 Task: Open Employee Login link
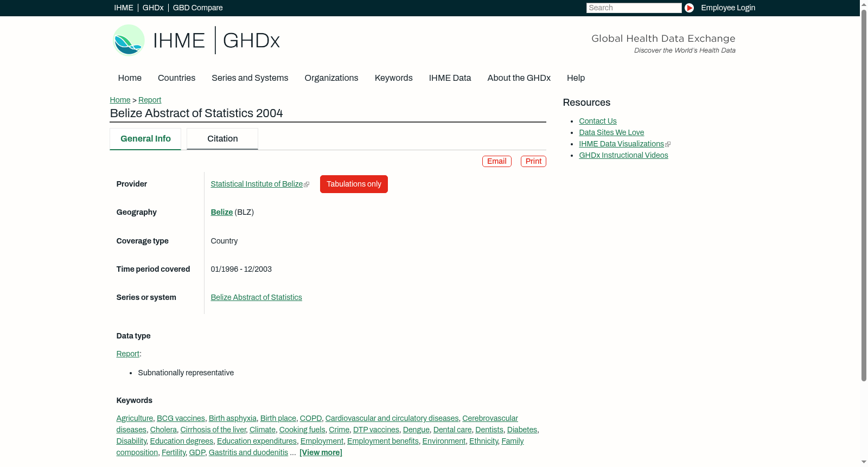[728, 8]
